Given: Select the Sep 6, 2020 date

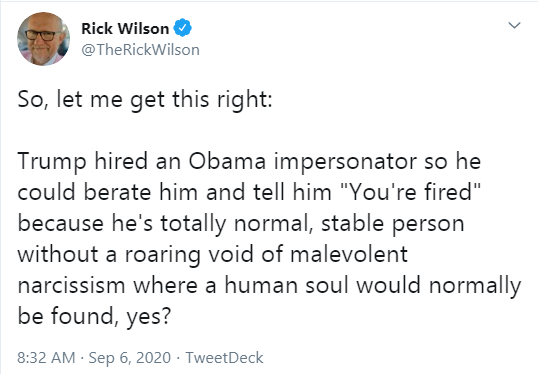Looking at the screenshot, I should [130, 358].
